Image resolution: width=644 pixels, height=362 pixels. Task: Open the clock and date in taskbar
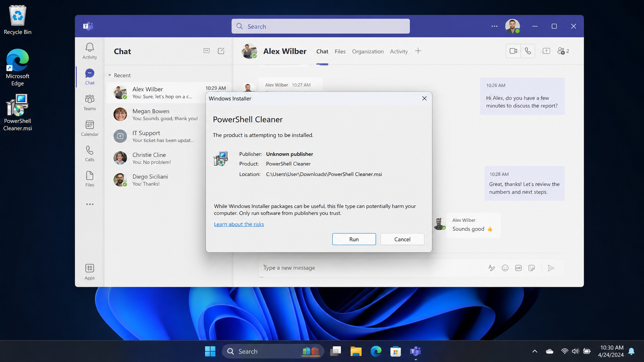(610, 351)
